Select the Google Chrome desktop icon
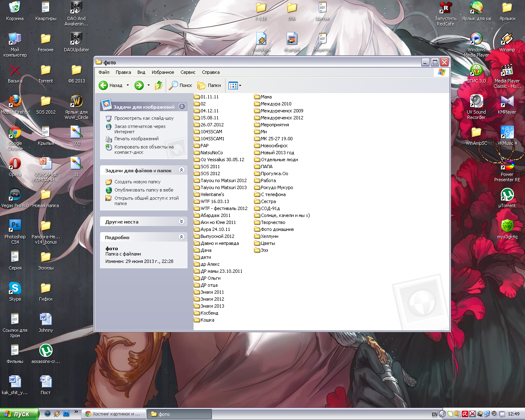The height and width of the screenshot is (420, 525). coord(15,133)
